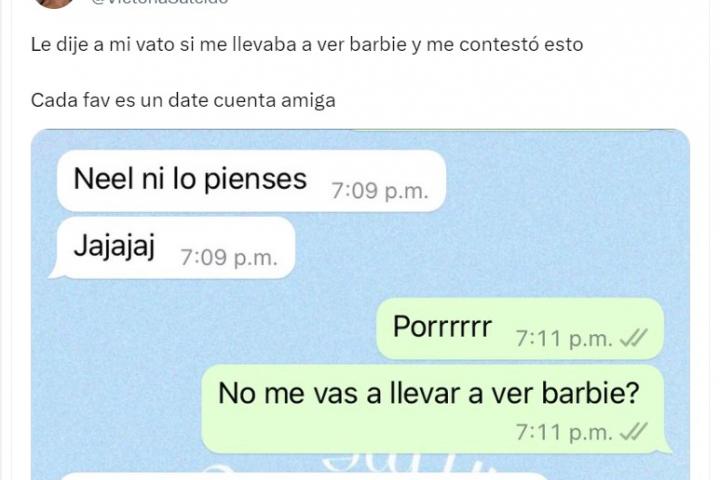This screenshot has width=720, height=480.
Task: Click the 7:09 p.m. timestamp beside "Jajajaj"
Action: 229,257
